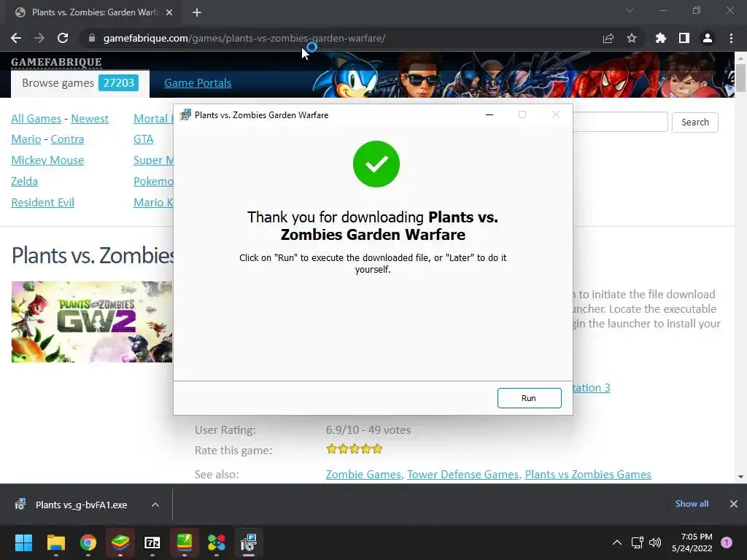Show hidden system tray icons
This screenshot has width=747, height=560.
point(616,542)
